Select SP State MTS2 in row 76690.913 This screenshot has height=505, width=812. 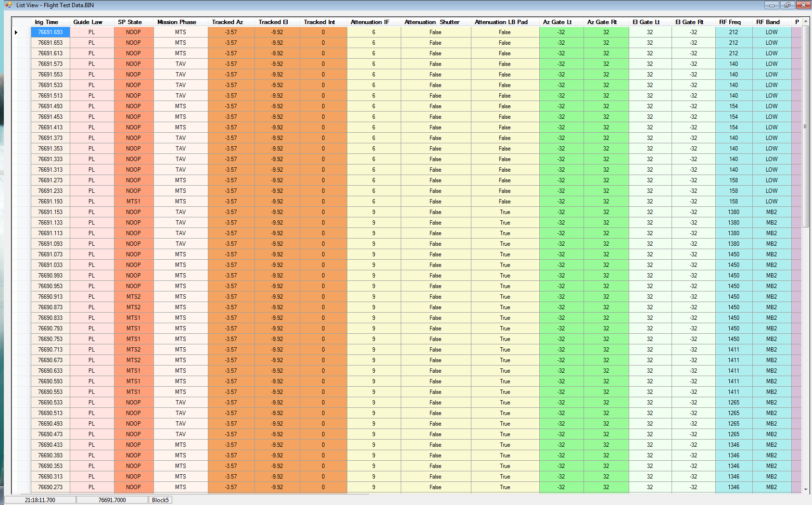pyautogui.click(x=134, y=297)
